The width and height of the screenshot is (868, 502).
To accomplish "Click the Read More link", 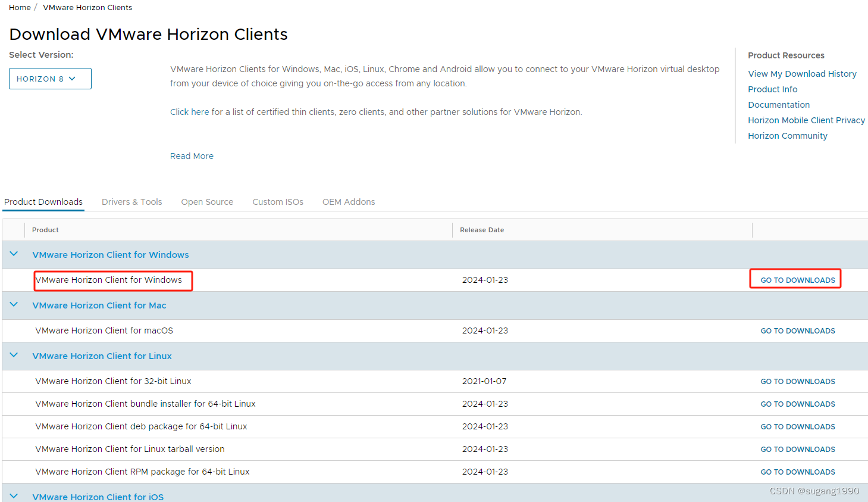I will [x=192, y=156].
